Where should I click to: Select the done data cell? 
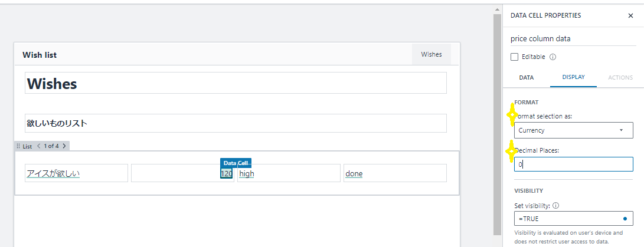(395, 173)
